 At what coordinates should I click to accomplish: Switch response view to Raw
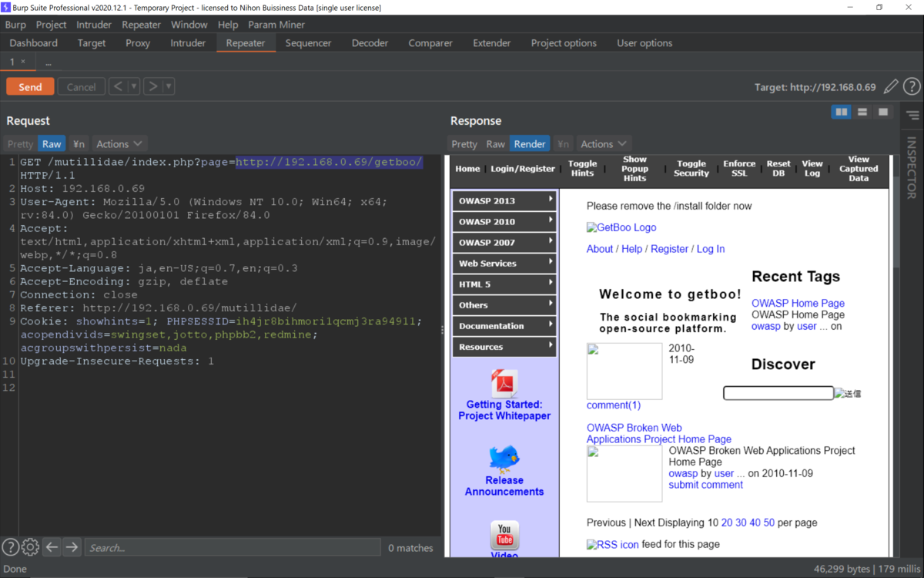(495, 143)
